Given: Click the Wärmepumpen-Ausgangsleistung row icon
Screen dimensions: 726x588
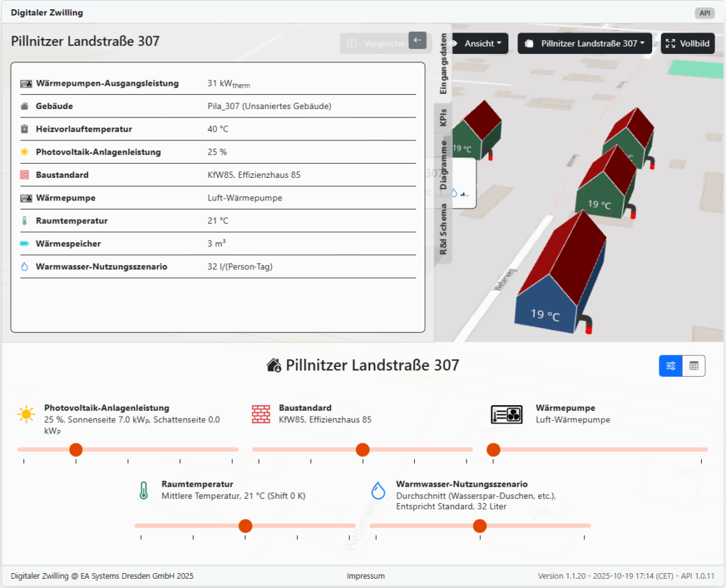Looking at the screenshot, I should (26, 84).
